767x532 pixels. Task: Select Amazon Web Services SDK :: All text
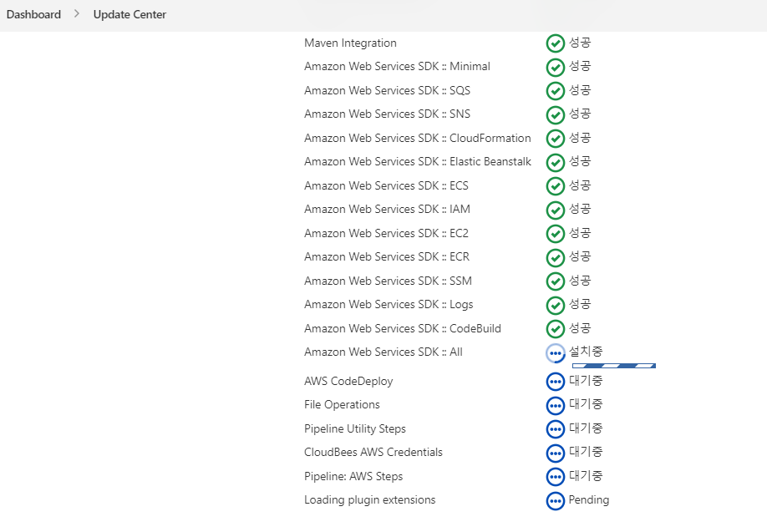click(x=383, y=352)
